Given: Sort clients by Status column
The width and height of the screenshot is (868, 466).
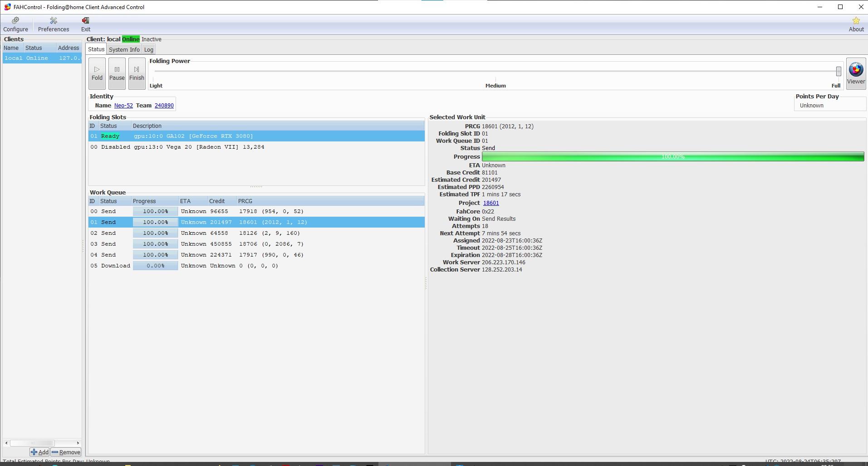Looking at the screenshot, I should pyautogui.click(x=40, y=48).
